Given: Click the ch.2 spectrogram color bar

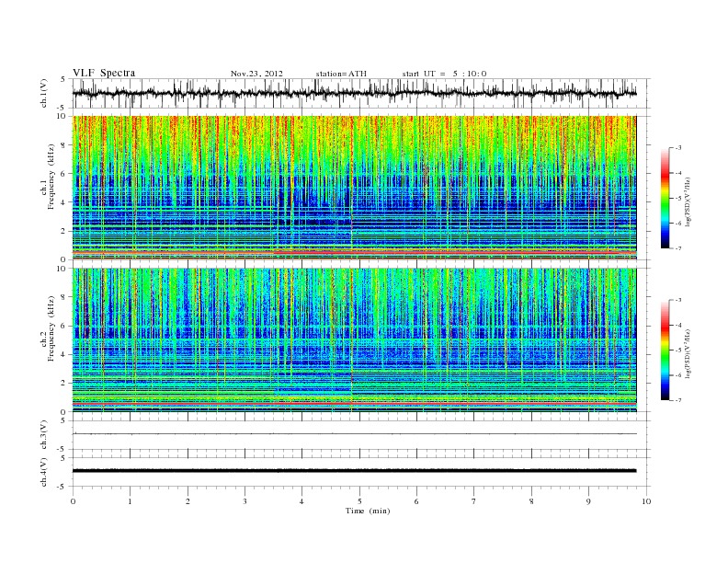Looking at the screenshot, I should (x=665, y=350).
